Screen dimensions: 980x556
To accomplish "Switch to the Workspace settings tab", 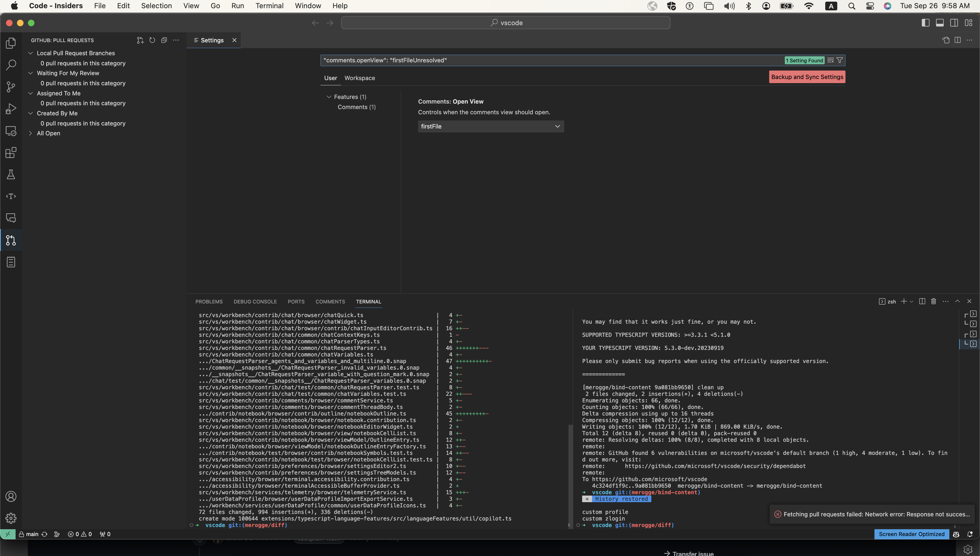I will coord(359,78).
